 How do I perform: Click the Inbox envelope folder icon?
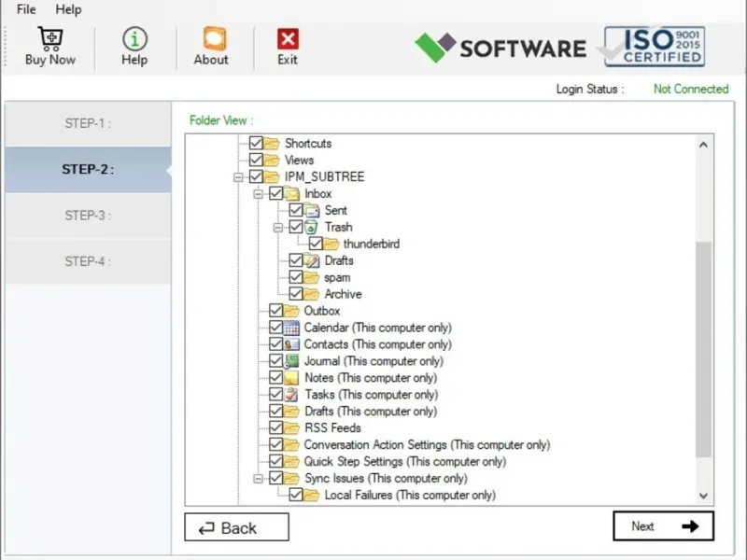292,194
